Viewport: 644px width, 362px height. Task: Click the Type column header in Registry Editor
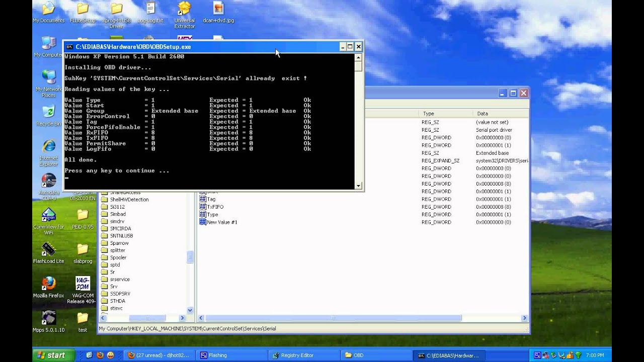point(446,114)
